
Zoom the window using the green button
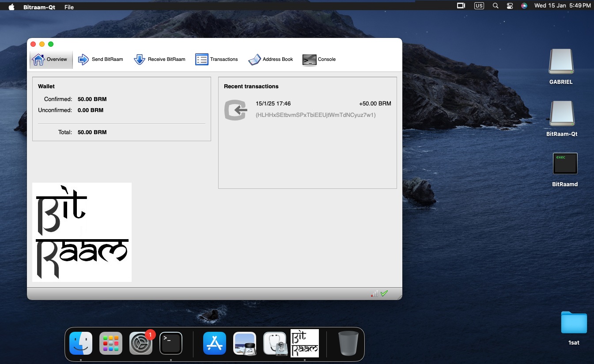(51, 44)
